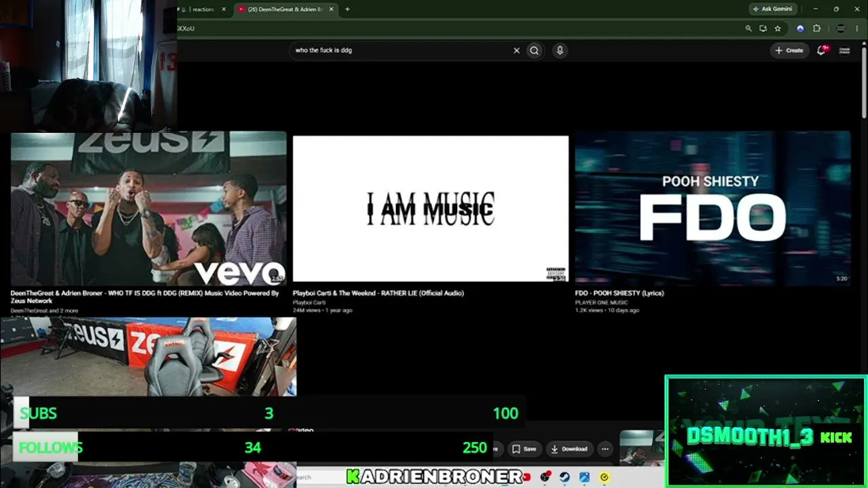
Task: Open 'FDO - POOH SHIESTY (Lyrics)' title
Action: (x=619, y=293)
